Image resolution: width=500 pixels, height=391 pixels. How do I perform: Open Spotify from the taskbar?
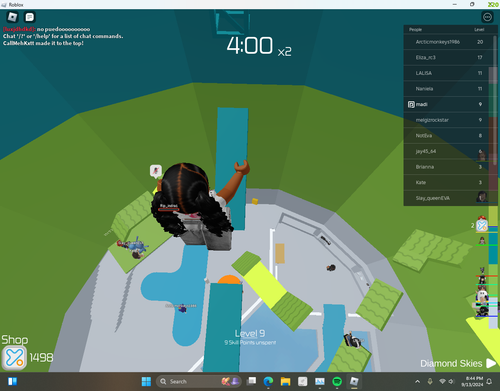[x=337, y=381]
